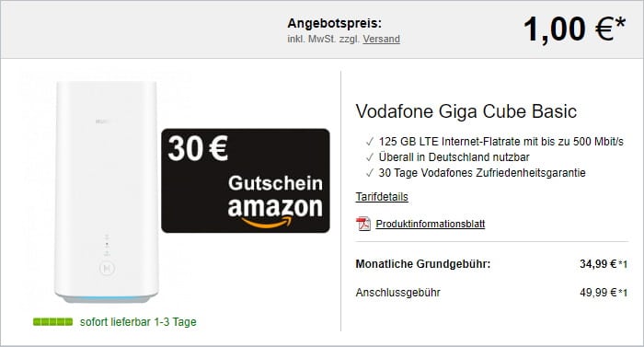Click the Amazon smile arrow logo
Screen dimensions: 644x347
(x=267, y=223)
